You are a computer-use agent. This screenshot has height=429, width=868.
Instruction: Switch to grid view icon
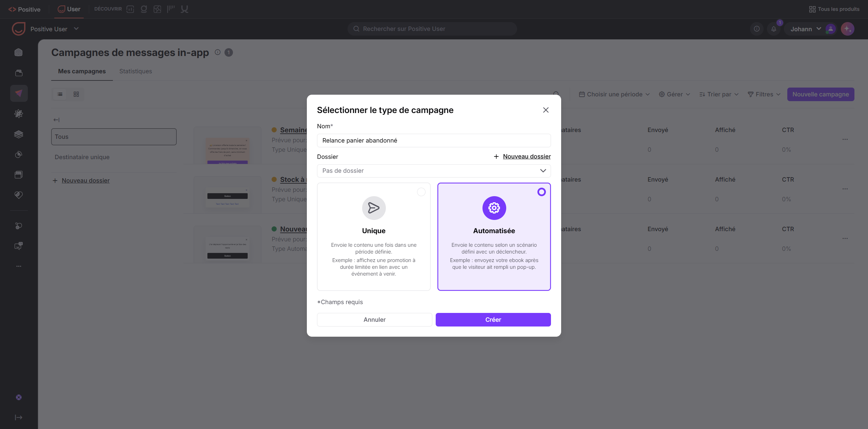coord(76,94)
